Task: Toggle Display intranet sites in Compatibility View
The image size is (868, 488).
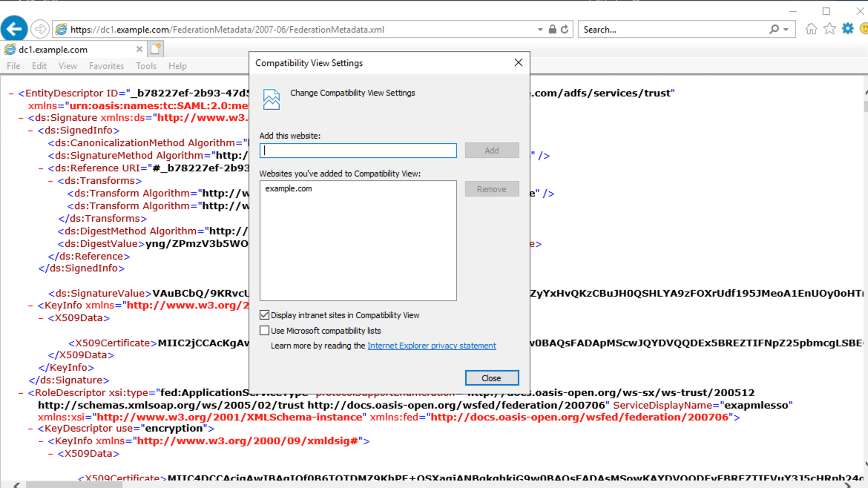Action: pyautogui.click(x=265, y=314)
